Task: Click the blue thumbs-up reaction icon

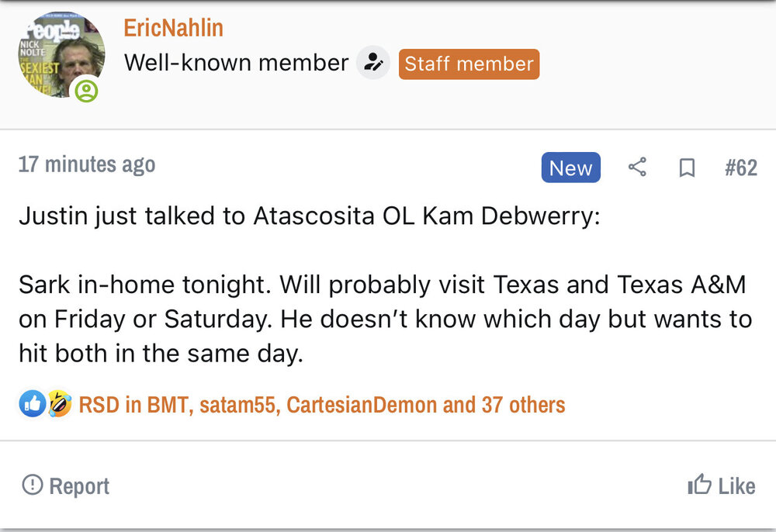Action: pyautogui.click(x=32, y=404)
